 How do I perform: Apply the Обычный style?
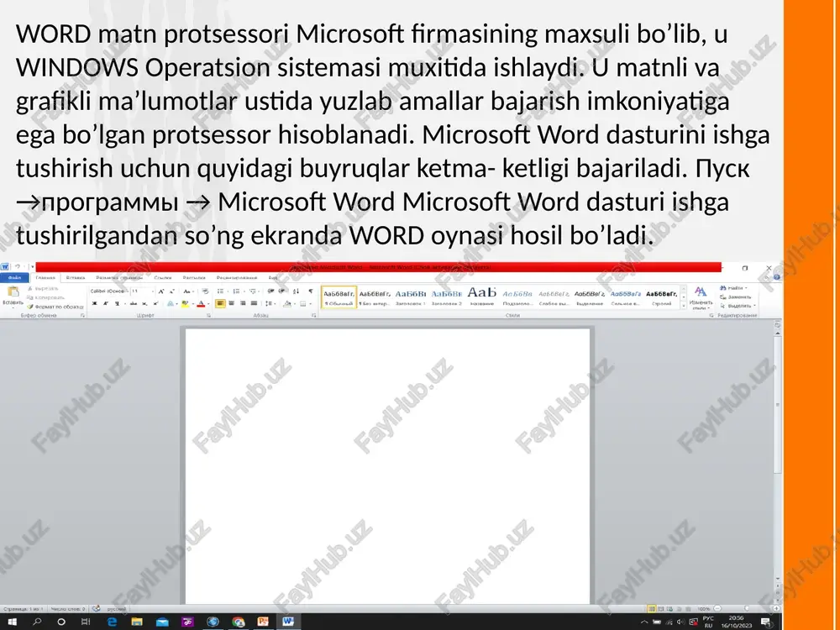[339, 297]
